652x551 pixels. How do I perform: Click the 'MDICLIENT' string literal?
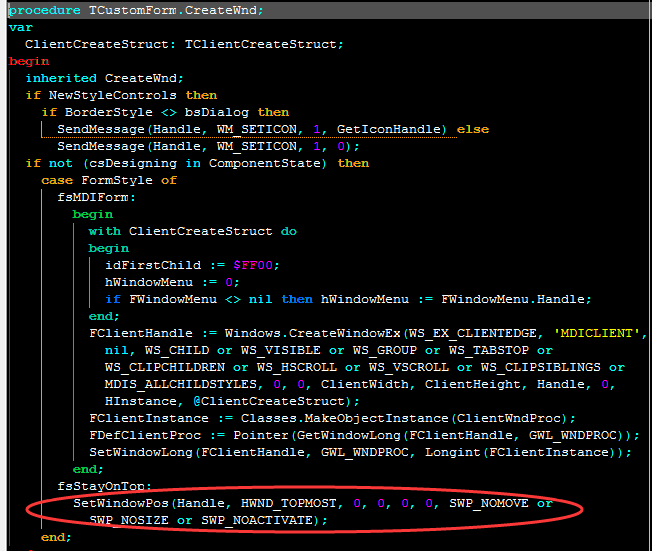click(597, 334)
